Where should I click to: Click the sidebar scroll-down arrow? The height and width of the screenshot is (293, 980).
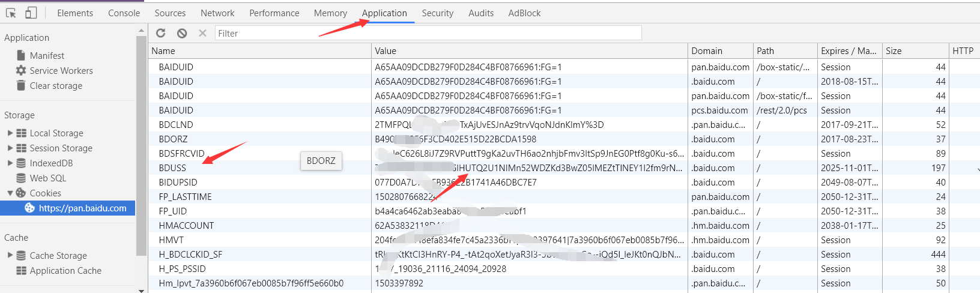(x=142, y=290)
